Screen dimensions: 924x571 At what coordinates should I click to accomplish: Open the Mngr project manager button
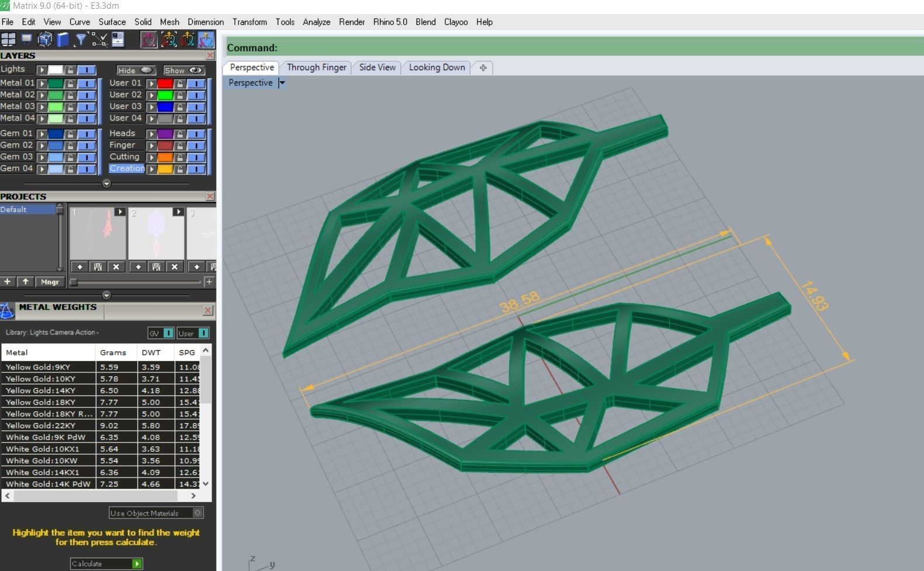tap(50, 282)
